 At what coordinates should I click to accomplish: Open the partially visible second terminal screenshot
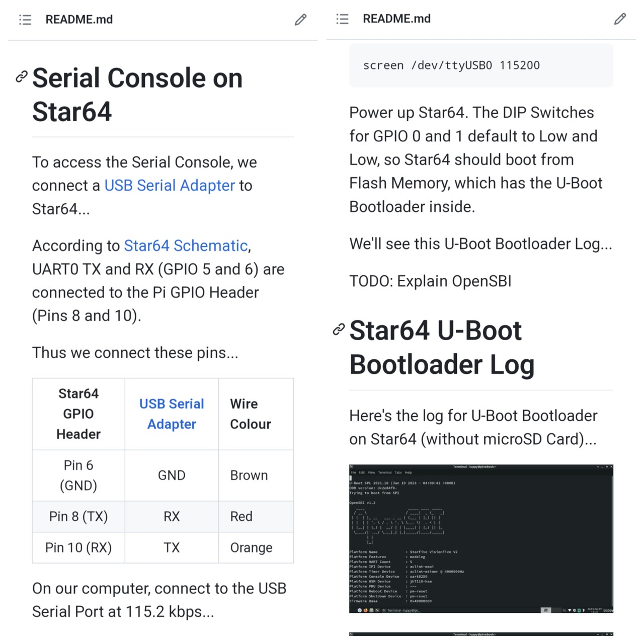481,634
